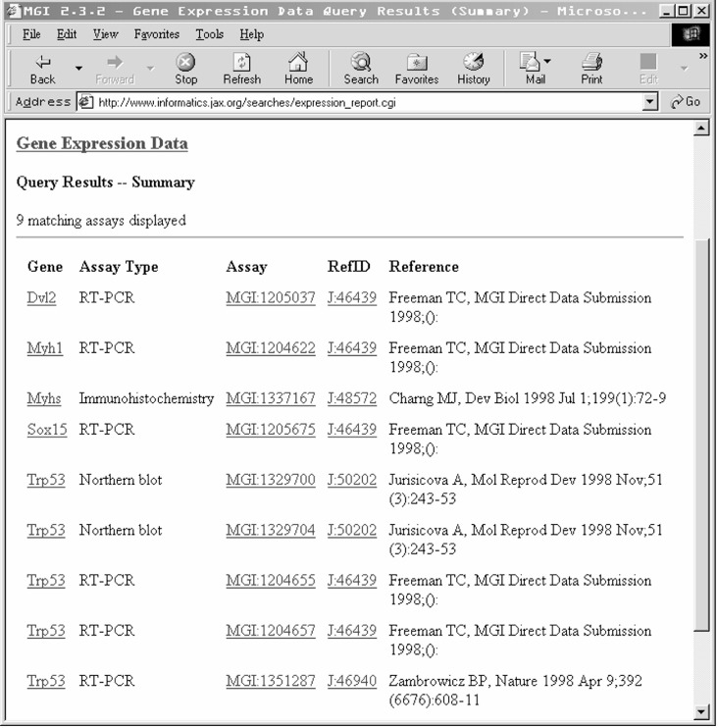Open assay MGI:1351287 link

pyautogui.click(x=271, y=681)
